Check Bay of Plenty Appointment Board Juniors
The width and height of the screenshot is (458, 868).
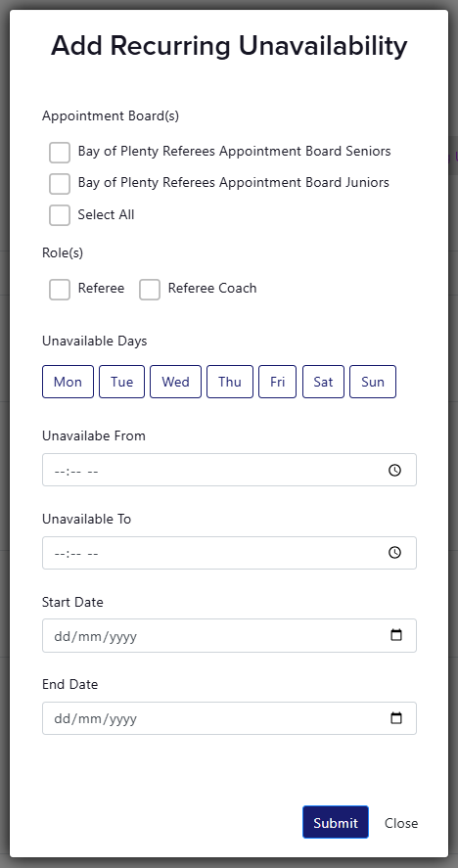[60, 184]
